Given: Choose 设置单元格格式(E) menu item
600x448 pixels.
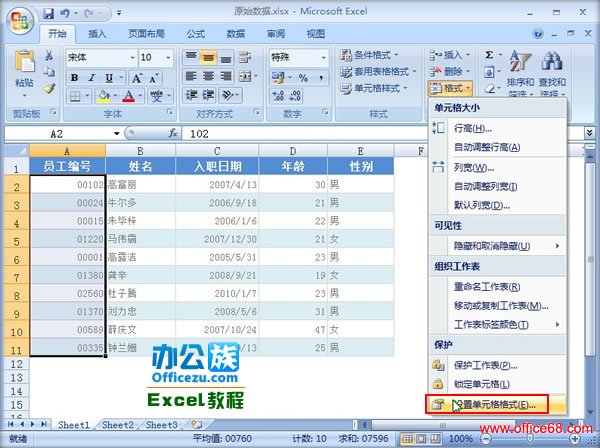Looking at the screenshot, I should coord(497,405).
